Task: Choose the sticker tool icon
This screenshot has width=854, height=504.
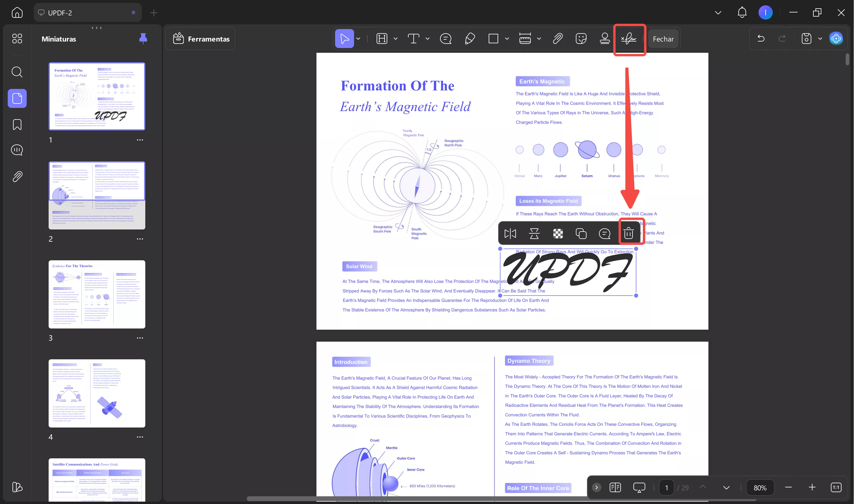Action: [581, 39]
